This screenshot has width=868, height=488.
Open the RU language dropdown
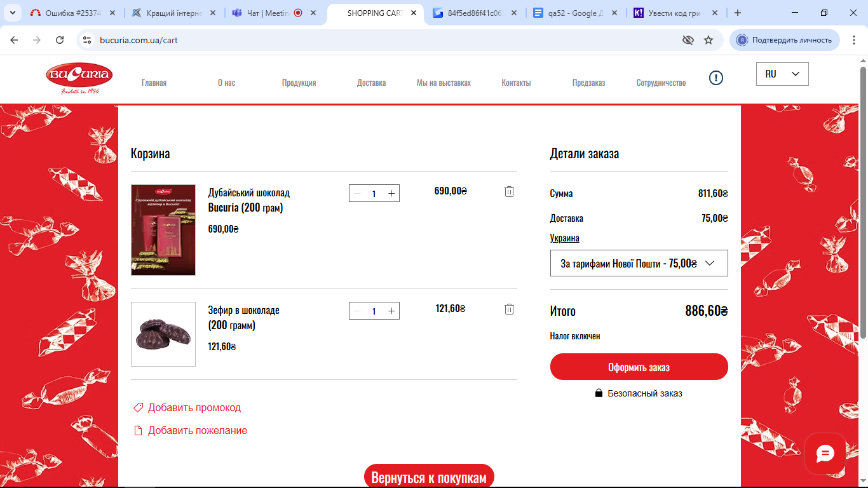click(x=782, y=74)
